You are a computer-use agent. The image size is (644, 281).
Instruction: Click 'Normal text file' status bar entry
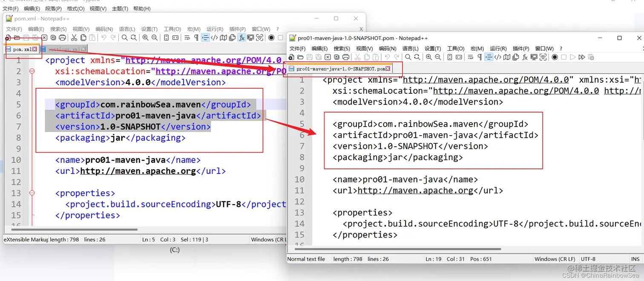(x=306, y=259)
